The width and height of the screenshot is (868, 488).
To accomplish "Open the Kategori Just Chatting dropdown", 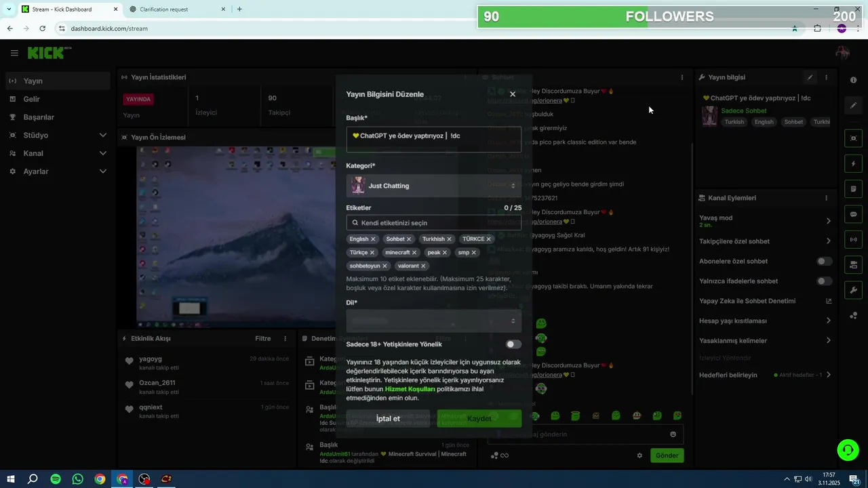I will [434, 186].
